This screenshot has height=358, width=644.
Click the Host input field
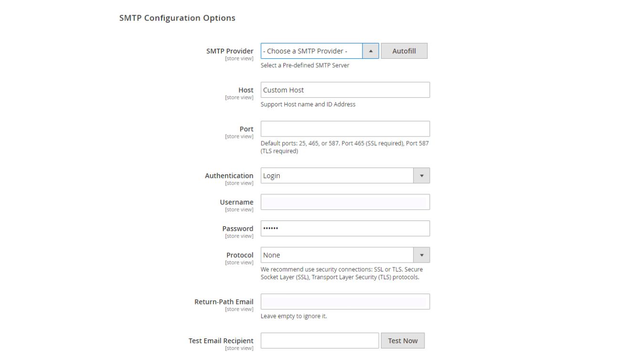pos(344,89)
